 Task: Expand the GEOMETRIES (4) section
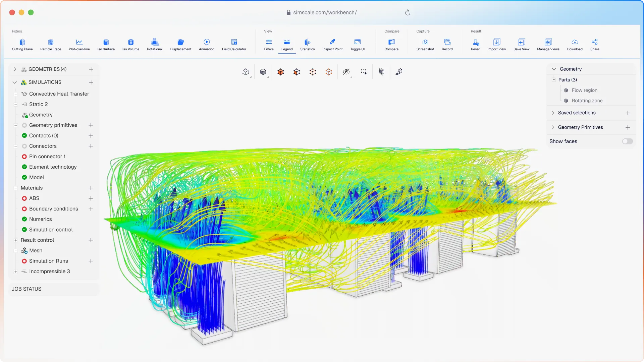(x=15, y=69)
